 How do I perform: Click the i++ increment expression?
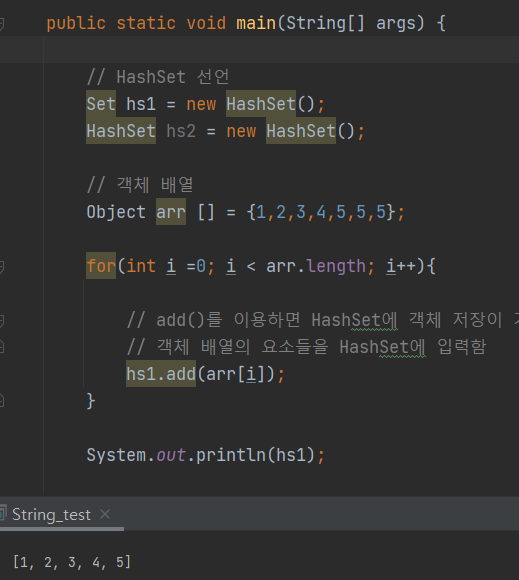coord(401,266)
